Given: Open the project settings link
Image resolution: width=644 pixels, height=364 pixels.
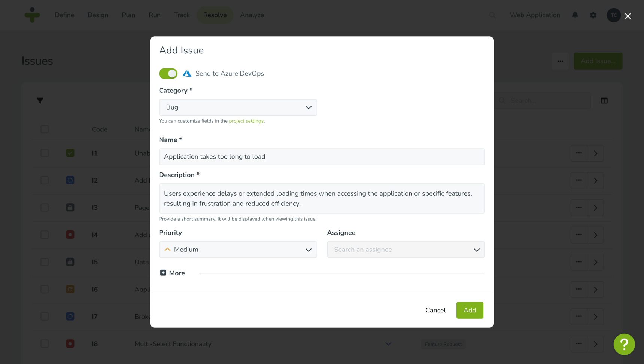Looking at the screenshot, I should pos(246,121).
